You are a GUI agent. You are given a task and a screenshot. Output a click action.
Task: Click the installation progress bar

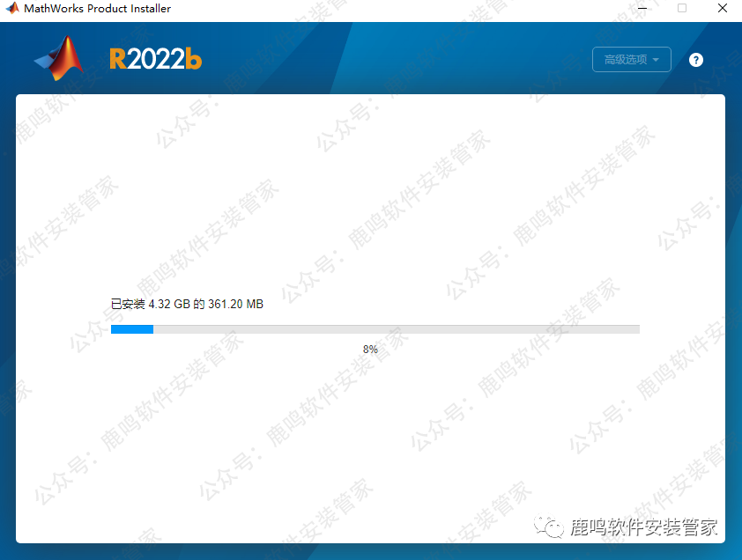pos(375,329)
